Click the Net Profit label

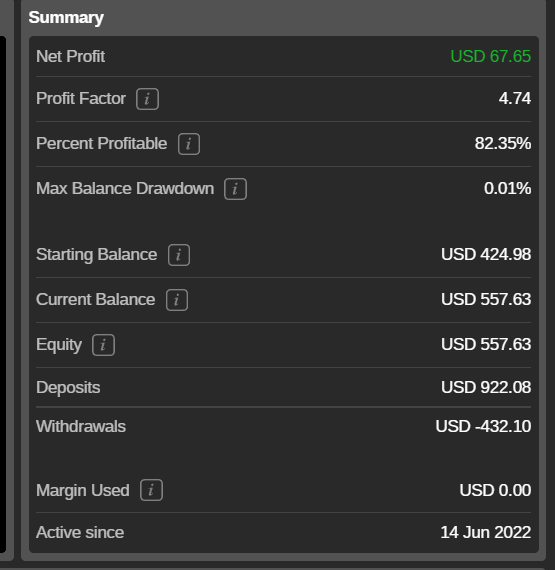pos(71,56)
